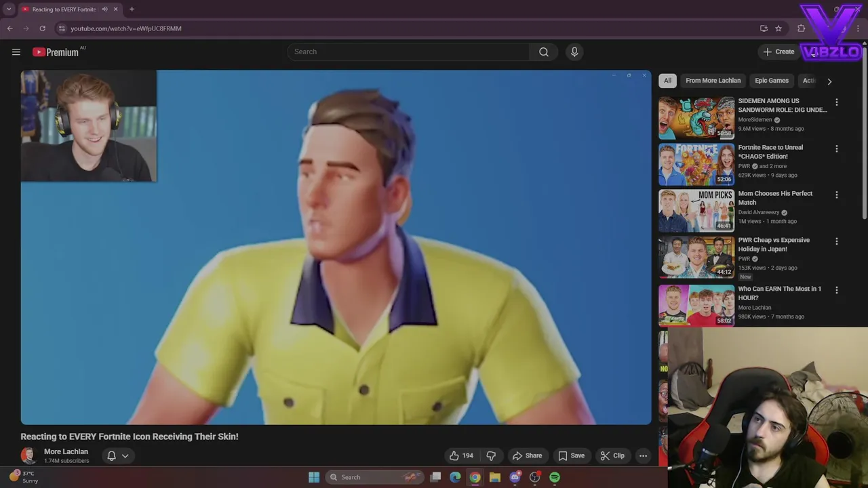The image size is (868, 488).
Task: Toggle the notification bell for More Lachlan
Action: coord(111,455)
